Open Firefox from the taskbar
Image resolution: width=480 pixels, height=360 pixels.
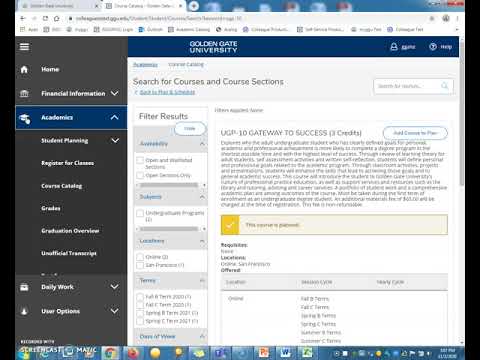point(133,353)
